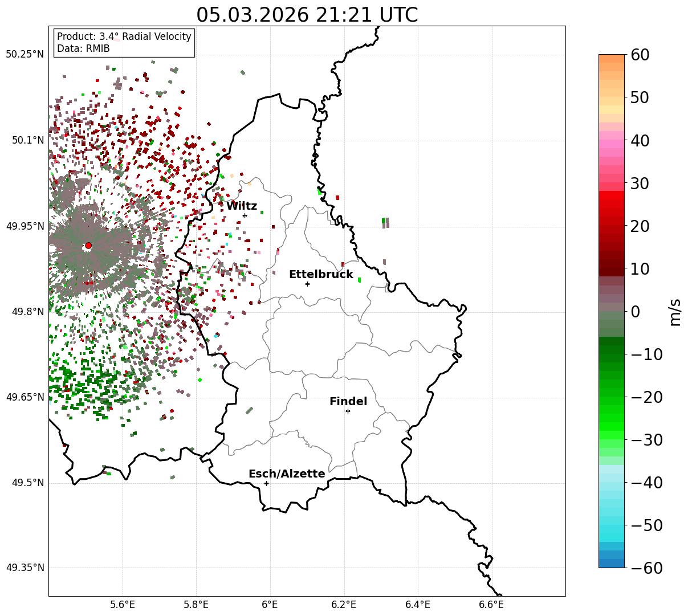Screen dimensions: 688x616
Task: Click the 50.25°N latitude label
Action: pos(25,55)
